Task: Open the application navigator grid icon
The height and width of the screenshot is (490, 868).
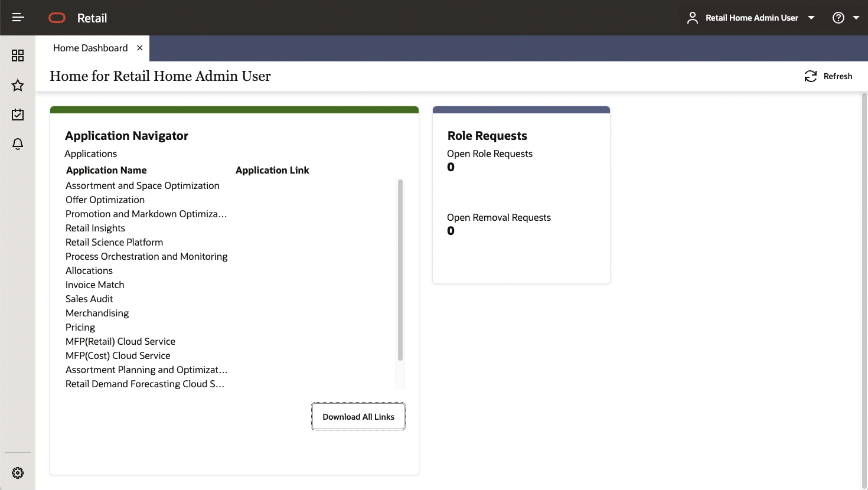Action: pos(18,55)
